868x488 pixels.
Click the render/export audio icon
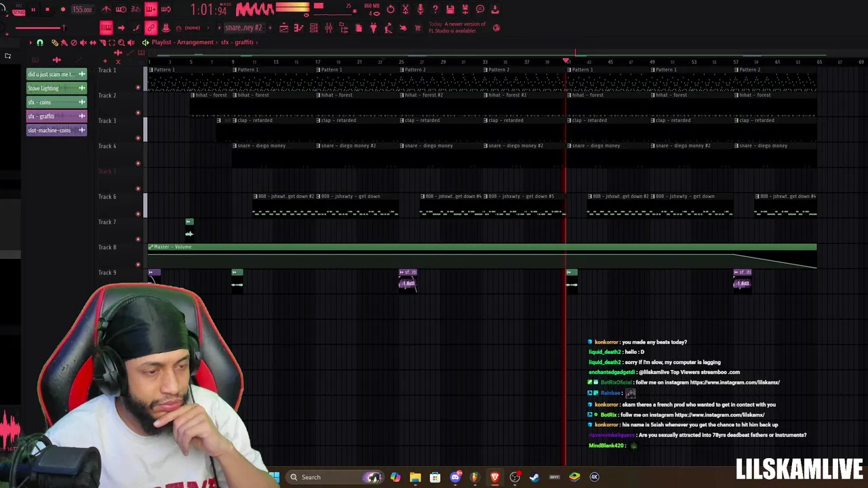(465, 9)
